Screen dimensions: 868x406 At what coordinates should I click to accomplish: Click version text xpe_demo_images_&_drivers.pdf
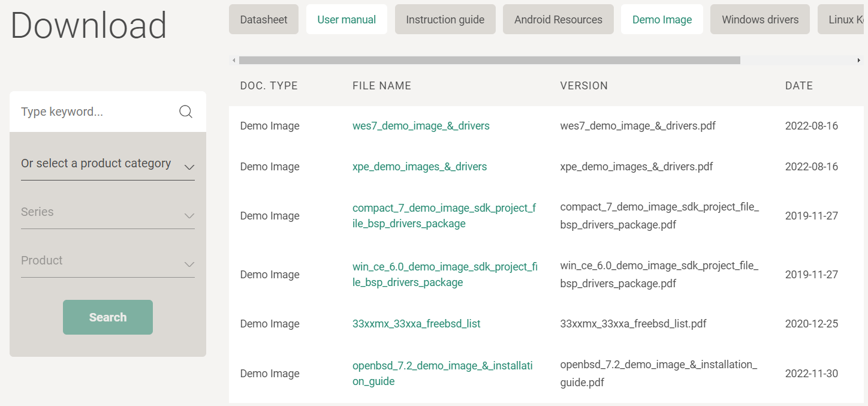click(637, 167)
